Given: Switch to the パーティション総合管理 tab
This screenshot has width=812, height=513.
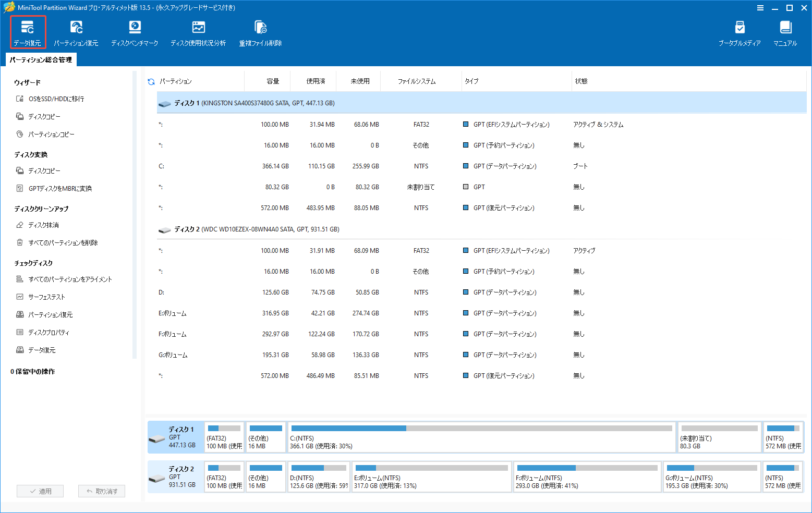Looking at the screenshot, I should (x=42, y=59).
